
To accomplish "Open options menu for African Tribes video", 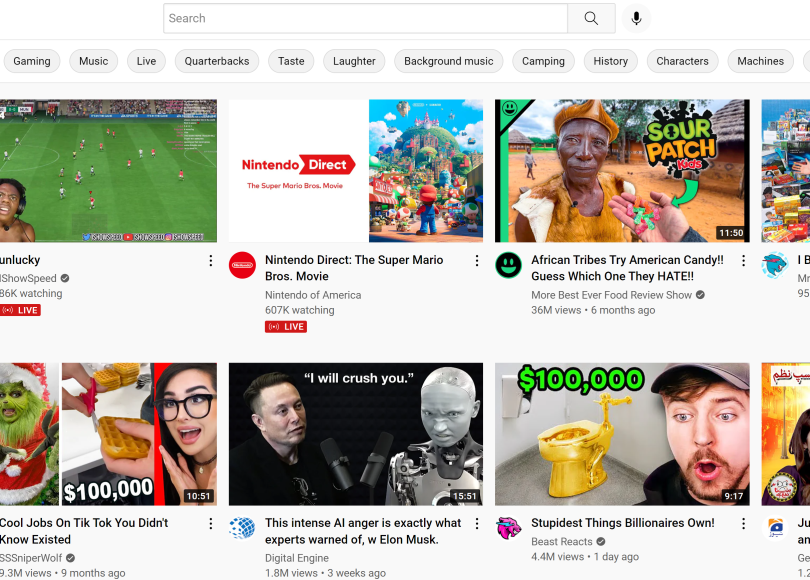I will pos(742,261).
